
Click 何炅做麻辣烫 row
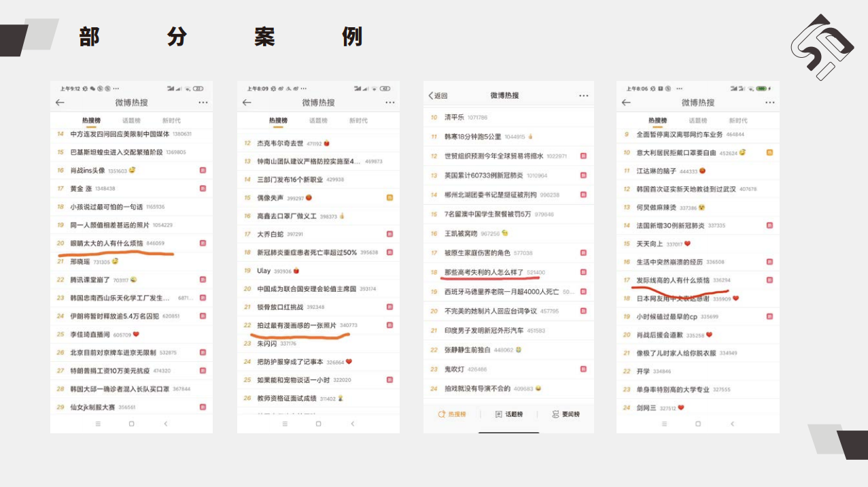click(x=698, y=207)
